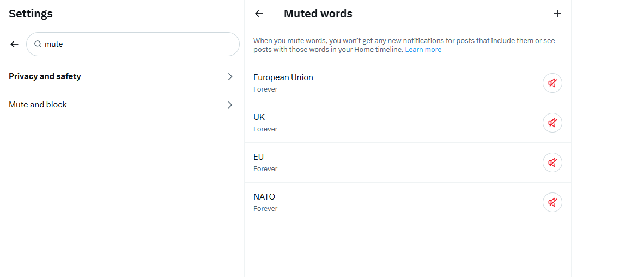Open the Learn more link
Screen dimensions: 644x277
pyautogui.click(x=423, y=50)
